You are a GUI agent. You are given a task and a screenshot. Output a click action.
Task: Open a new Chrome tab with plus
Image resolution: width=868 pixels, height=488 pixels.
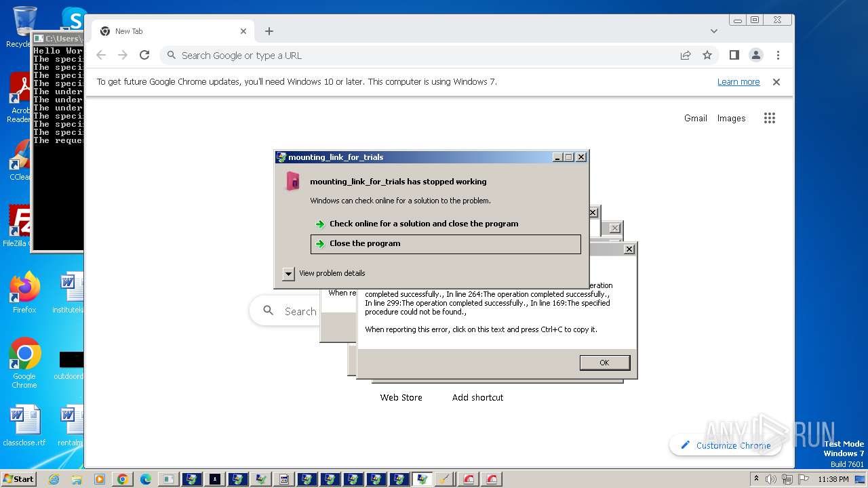tap(269, 31)
